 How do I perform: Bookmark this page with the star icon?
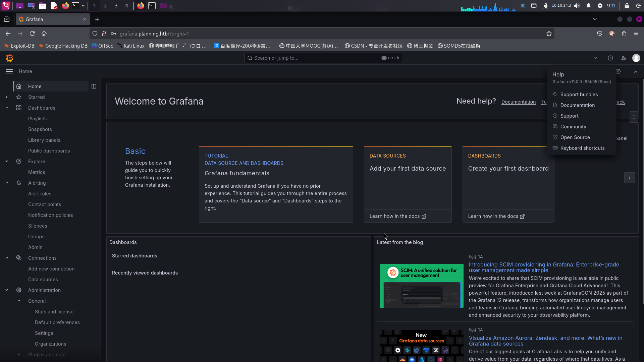point(549,34)
